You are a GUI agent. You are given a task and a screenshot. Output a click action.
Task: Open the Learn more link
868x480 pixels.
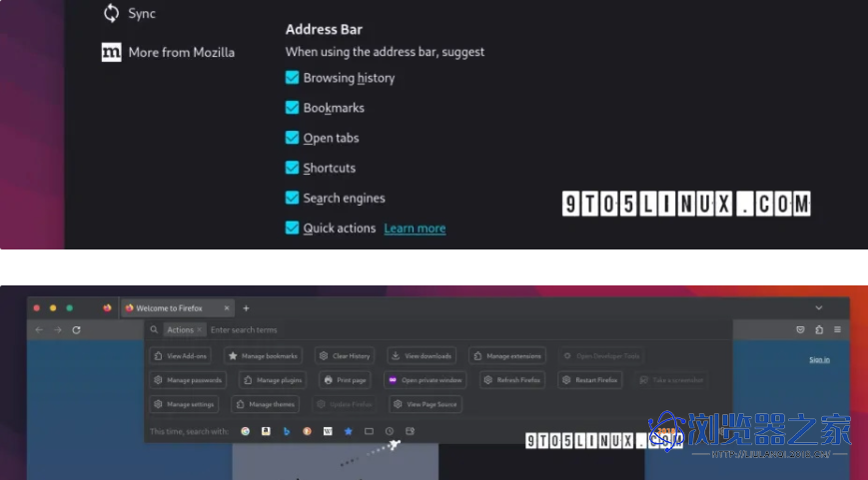point(415,229)
